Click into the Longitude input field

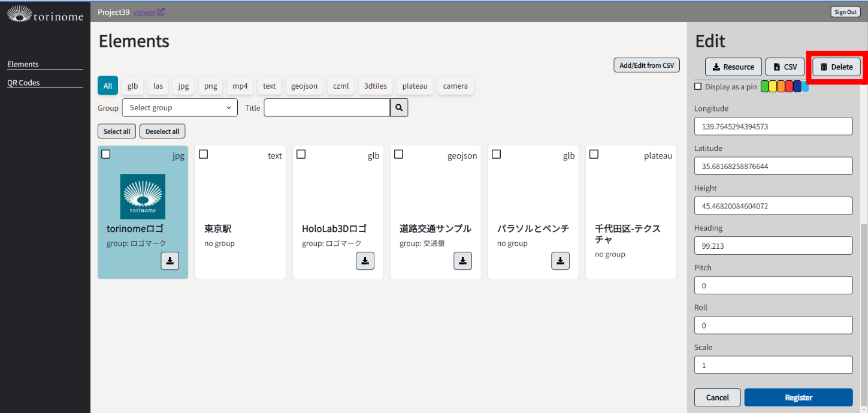(773, 126)
